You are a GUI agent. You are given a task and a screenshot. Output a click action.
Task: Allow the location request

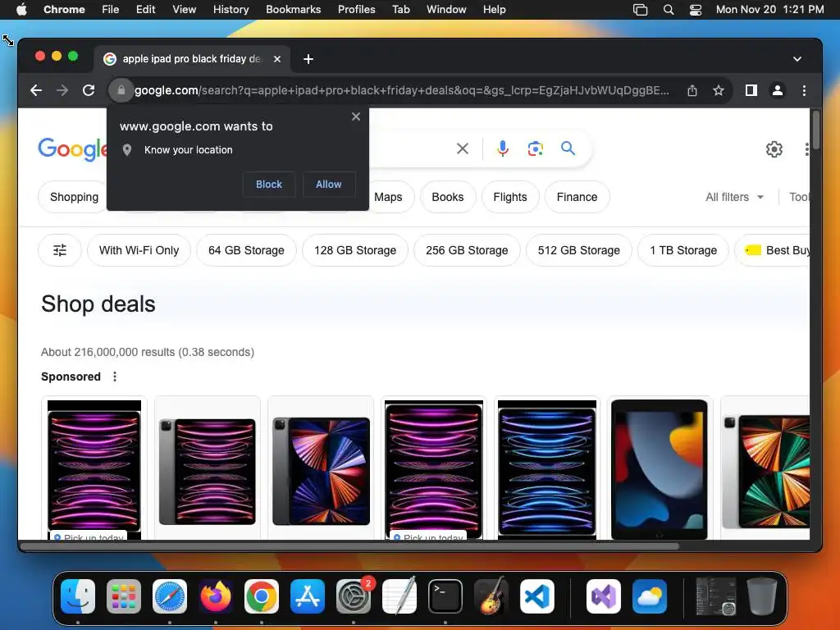(x=328, y=185)
